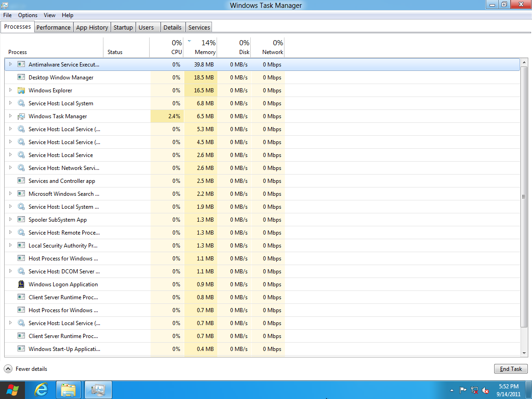Click the Windows Task Manager process icon

point(21,116)
